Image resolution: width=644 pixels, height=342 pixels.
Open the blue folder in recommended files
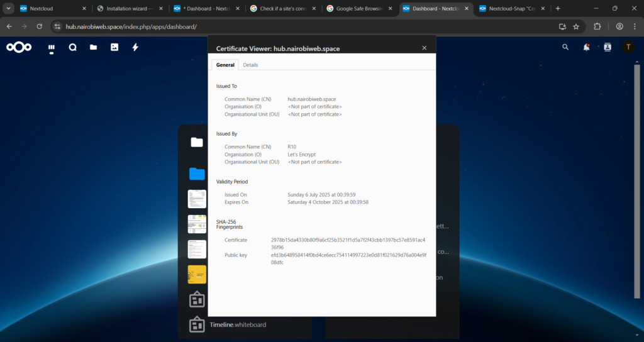tap(197, 174)
